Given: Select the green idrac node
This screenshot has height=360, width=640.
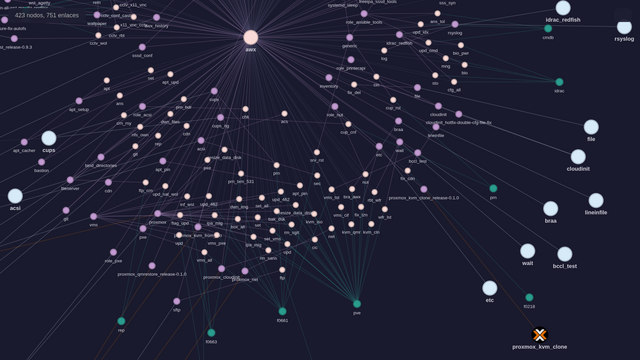Looking at the screenshot, I should point(559,82).
